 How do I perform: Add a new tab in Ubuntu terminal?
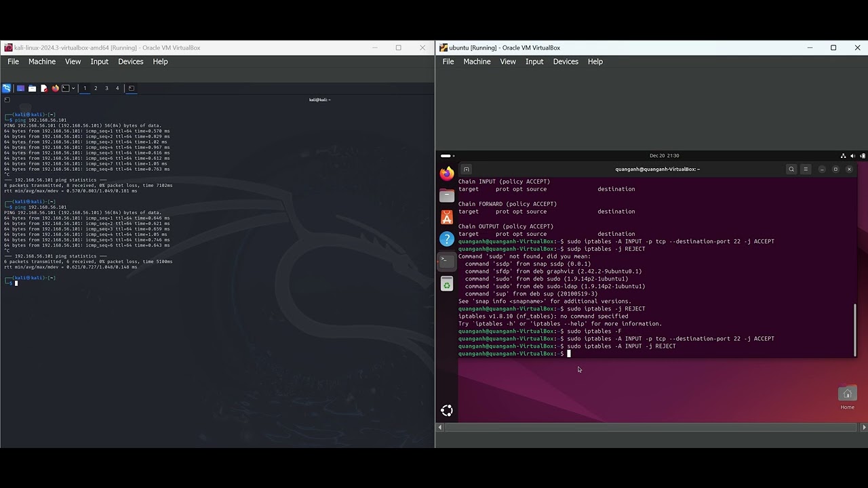pyautogui.click(x=466, y=169)
